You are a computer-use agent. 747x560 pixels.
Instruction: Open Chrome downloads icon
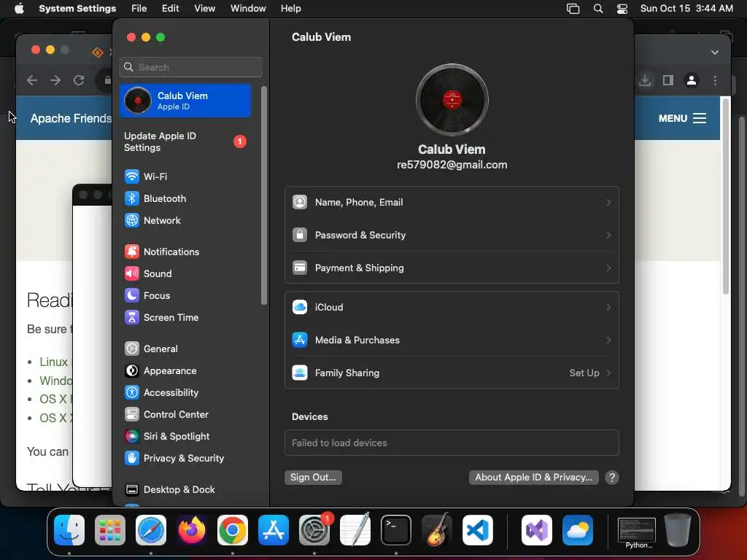pos(645,80)
